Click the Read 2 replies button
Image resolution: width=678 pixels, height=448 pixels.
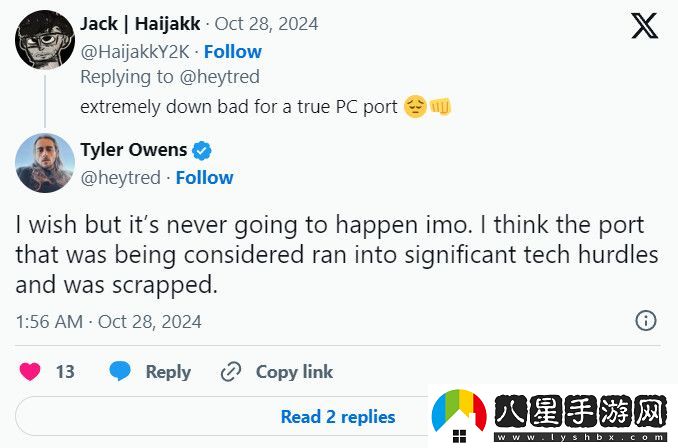click(338, 417)
